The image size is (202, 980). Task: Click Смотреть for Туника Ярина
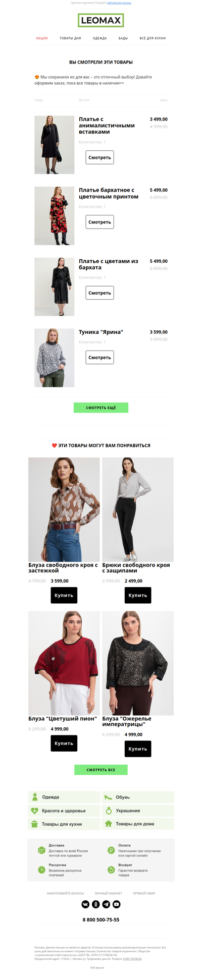(99, 357)
